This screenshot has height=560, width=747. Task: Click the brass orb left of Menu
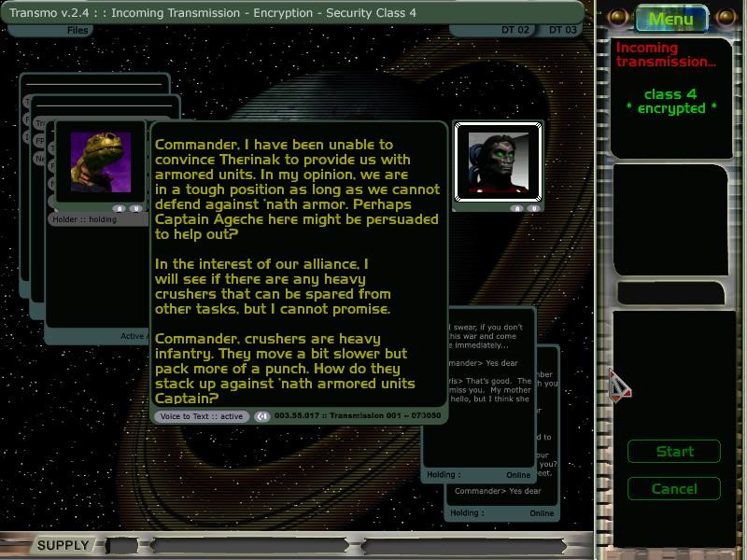[x=618, y=18]
